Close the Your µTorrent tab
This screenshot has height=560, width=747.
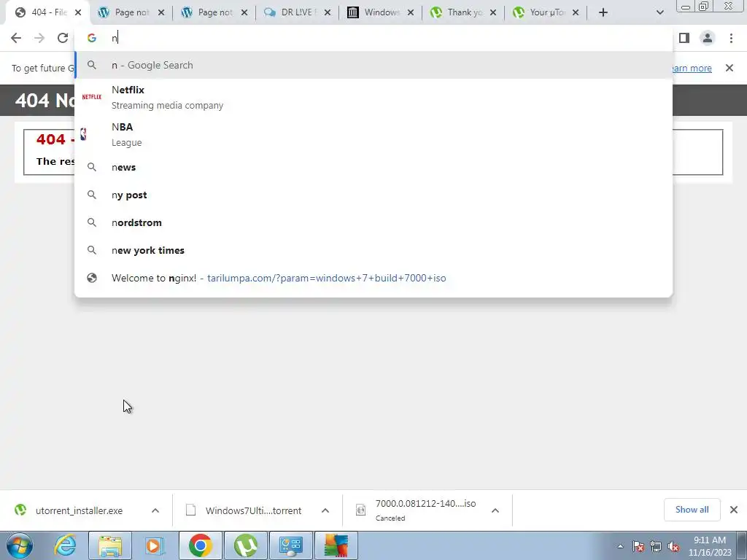[576, 12]
